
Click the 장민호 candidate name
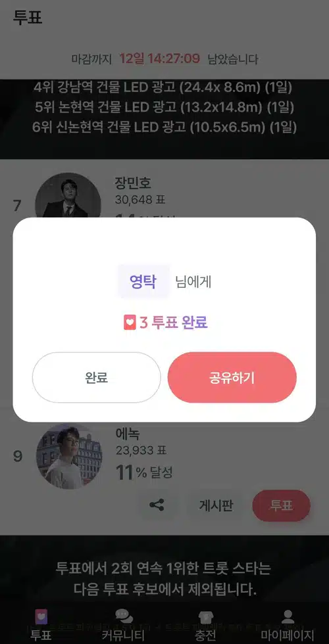click(133, 183)
